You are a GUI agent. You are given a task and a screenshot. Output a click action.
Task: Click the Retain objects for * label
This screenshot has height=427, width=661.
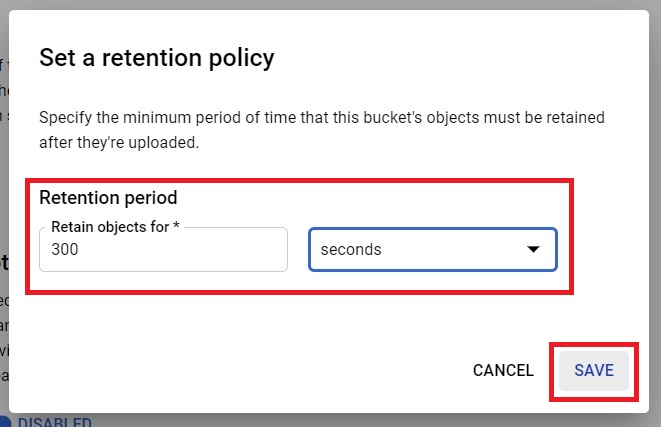point(115,227)
